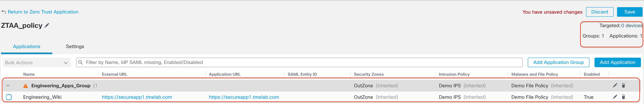Click Add Application Group button

[x=558, y=62]
